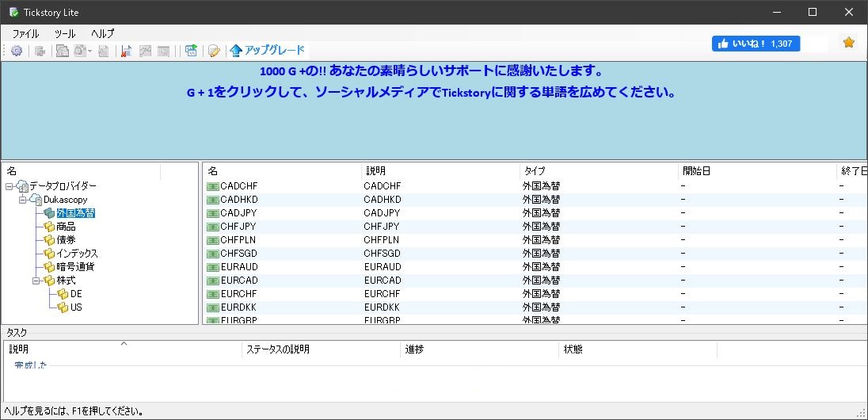Click the symbol list 説明 column header
The height and width of the screenshot is (420, 868).
click(x=440, y=171)
